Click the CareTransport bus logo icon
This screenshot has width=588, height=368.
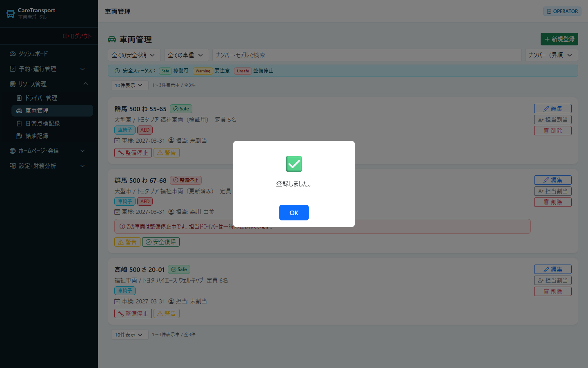pos(11,14)
